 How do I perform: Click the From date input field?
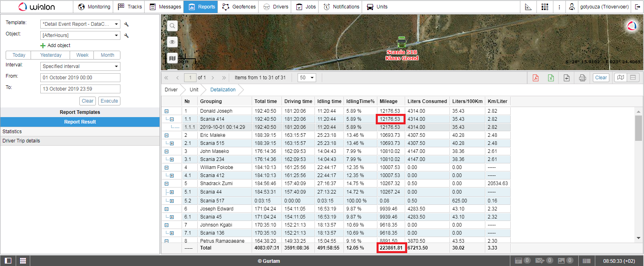80,78
